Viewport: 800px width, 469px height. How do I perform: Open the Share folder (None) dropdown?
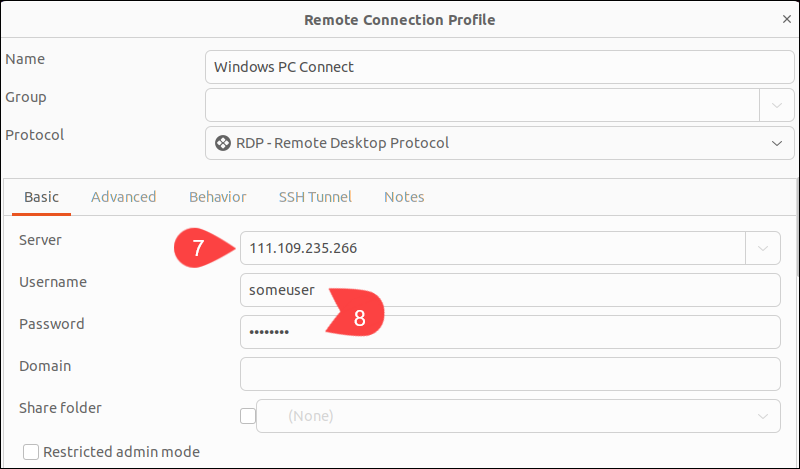(518, 416)
